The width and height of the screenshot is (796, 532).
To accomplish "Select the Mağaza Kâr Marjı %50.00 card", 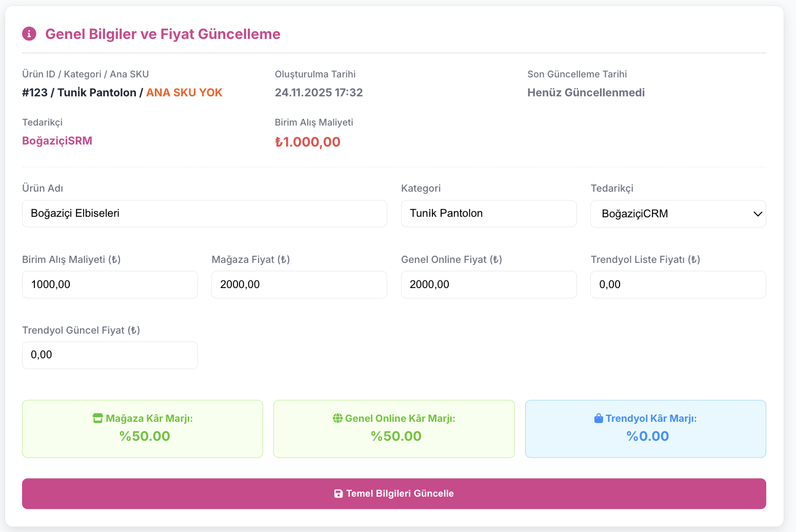I will pos(143,428).
